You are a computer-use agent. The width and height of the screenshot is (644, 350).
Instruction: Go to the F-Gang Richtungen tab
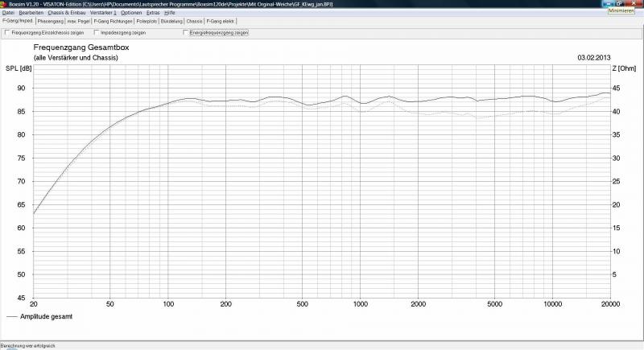(x=111, y=21)
